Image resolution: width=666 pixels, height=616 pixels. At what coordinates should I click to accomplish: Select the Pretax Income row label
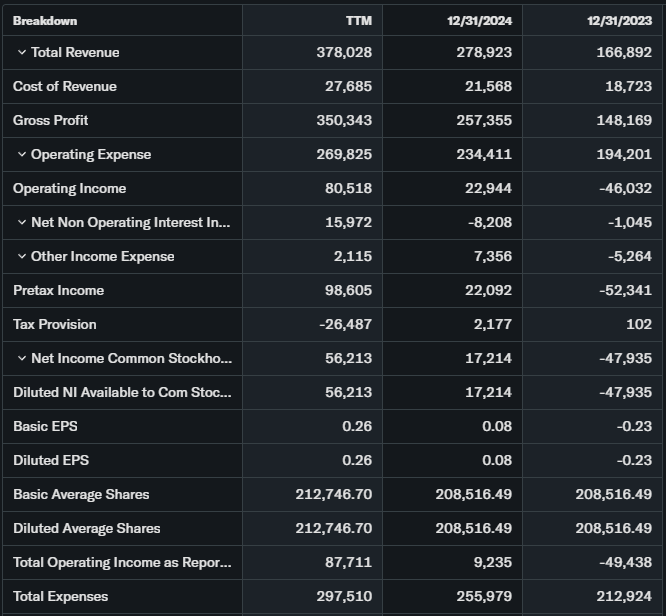(59, 290)
